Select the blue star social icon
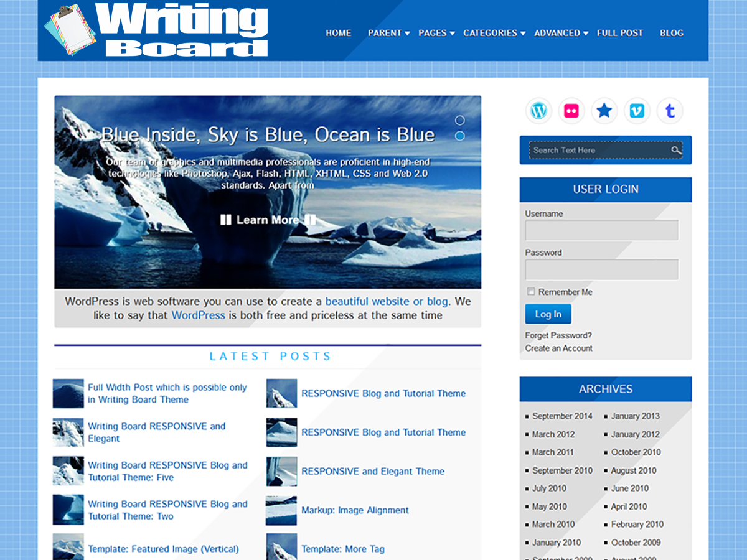747x560 pixels. tap(604, 110)
